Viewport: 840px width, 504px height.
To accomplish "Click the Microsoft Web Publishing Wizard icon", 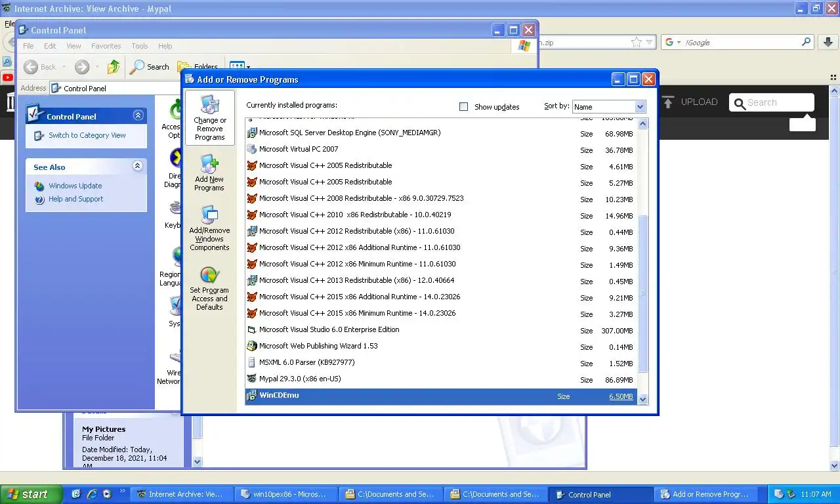I will pyautogui.click(x=251, y=346).
